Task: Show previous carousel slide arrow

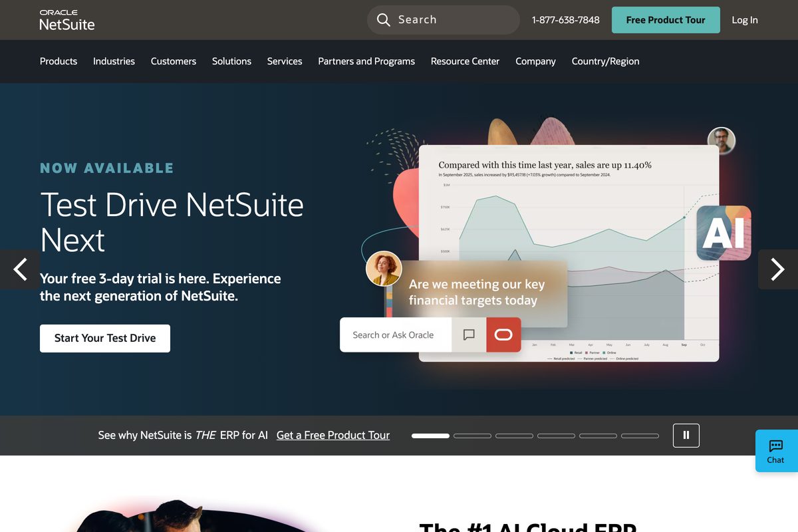Action: 20,269
